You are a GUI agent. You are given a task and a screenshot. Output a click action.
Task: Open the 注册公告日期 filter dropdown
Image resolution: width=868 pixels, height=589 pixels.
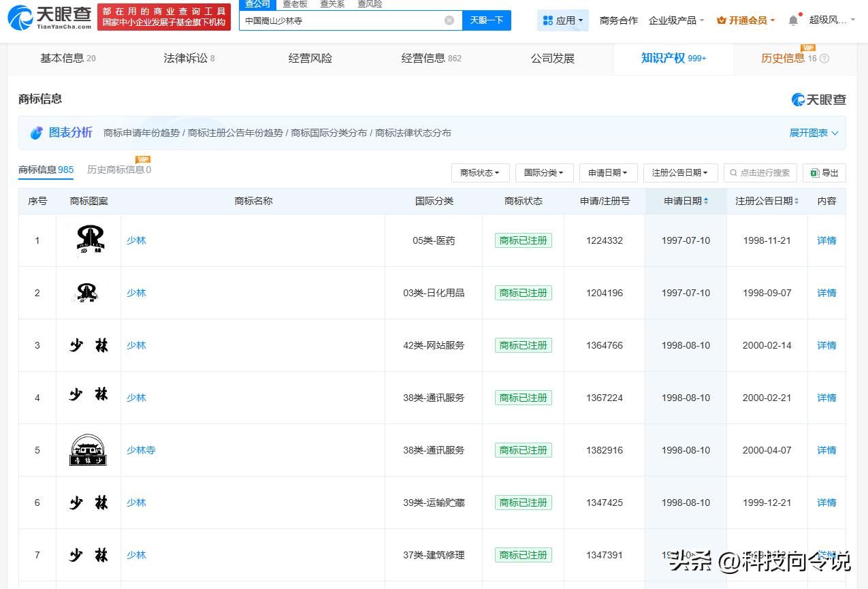coord(680,173)
